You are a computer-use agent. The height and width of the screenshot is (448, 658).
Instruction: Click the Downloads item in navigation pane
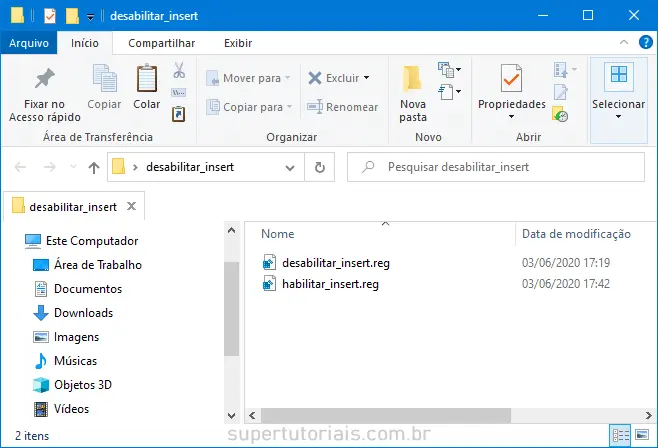click(83, 313)
